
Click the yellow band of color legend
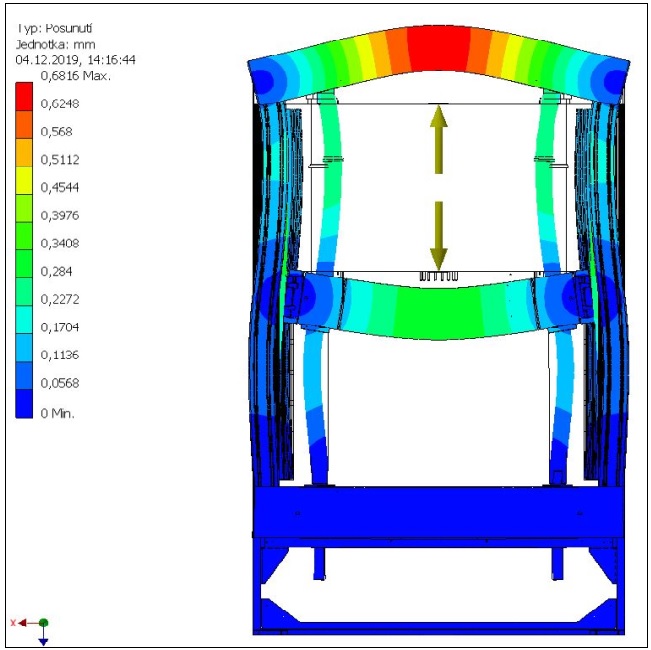tap(24, 180)
